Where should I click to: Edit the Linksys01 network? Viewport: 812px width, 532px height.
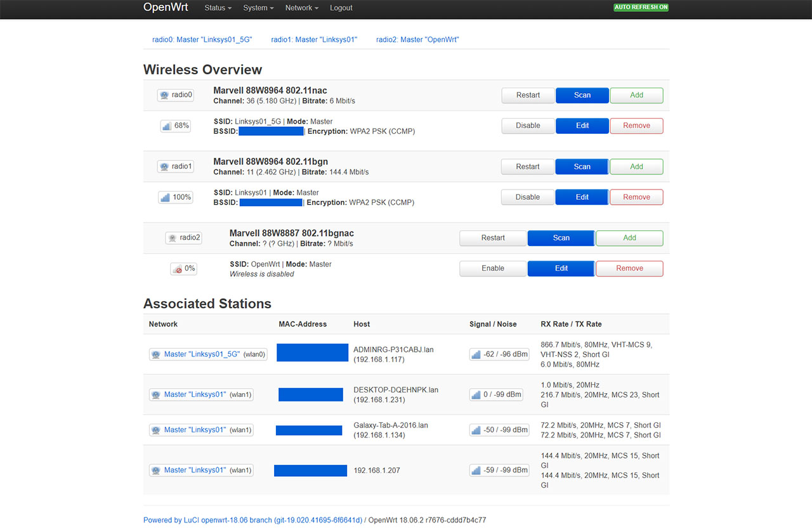pyautogui.click(x=582, y=197)
